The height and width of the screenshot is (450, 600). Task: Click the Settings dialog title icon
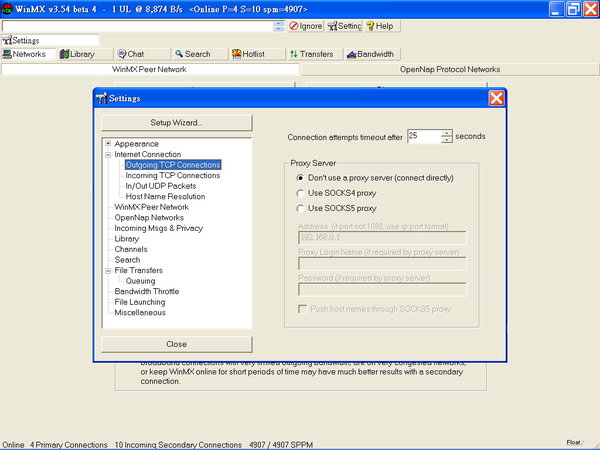[101, 98]
